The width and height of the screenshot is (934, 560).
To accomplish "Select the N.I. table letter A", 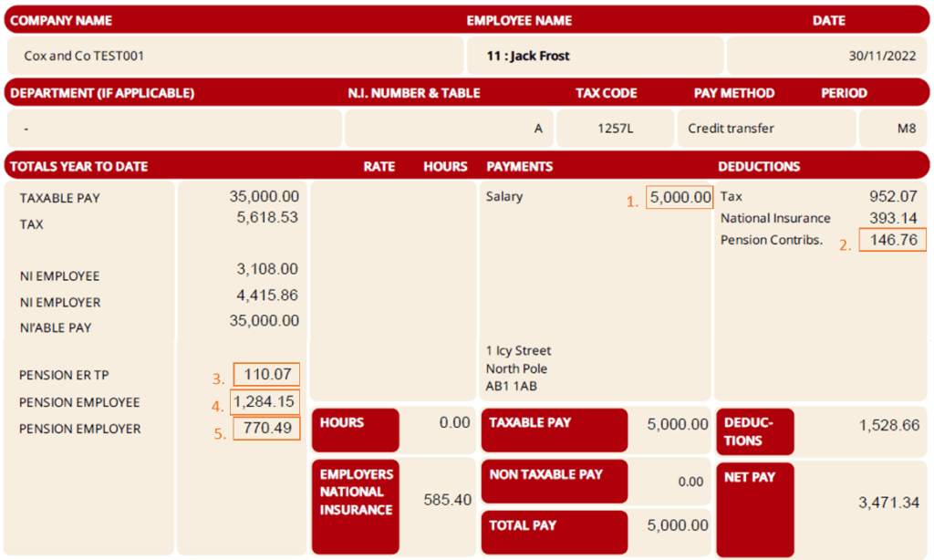I will pyautogui.click(x=538, y=129).
